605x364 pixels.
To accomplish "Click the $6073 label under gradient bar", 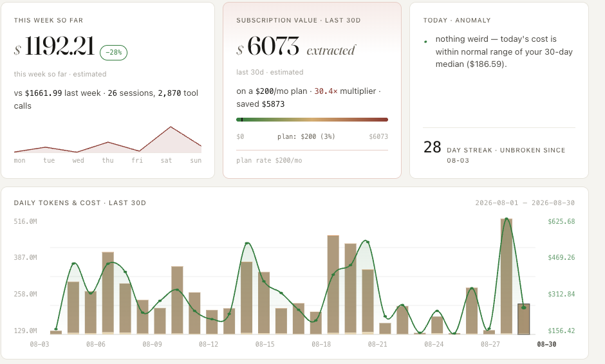I will pyautogui.click(x=378, y=136).
